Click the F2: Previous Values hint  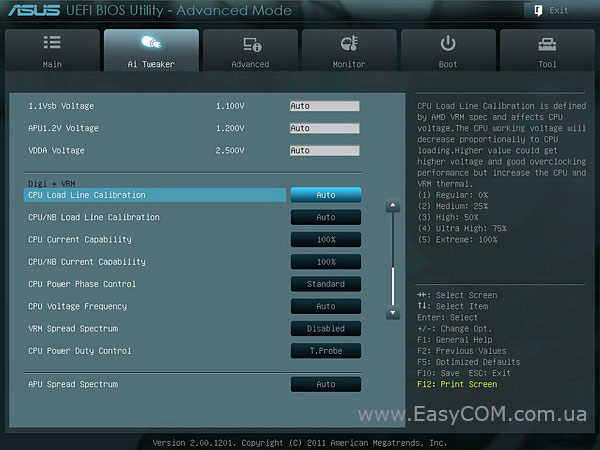(x=461, y=351)
